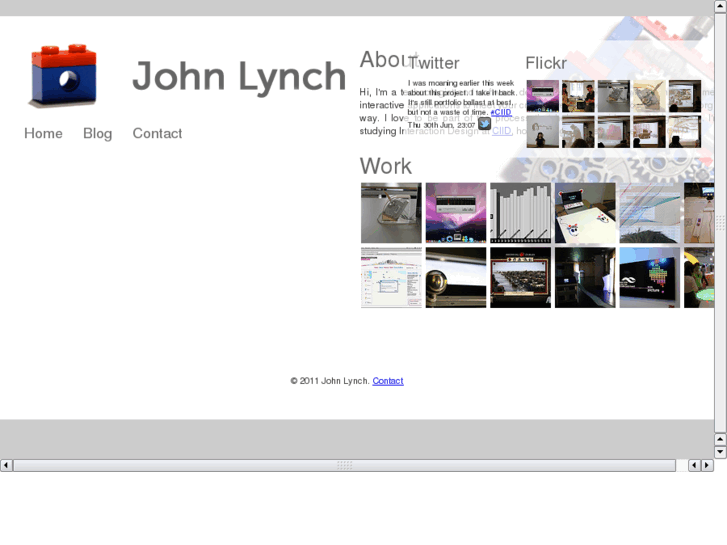Image resolution: width=727 pixels, height=545 pixels.
Task: Click the John Lynch site title
Action: tap(239, 76)
